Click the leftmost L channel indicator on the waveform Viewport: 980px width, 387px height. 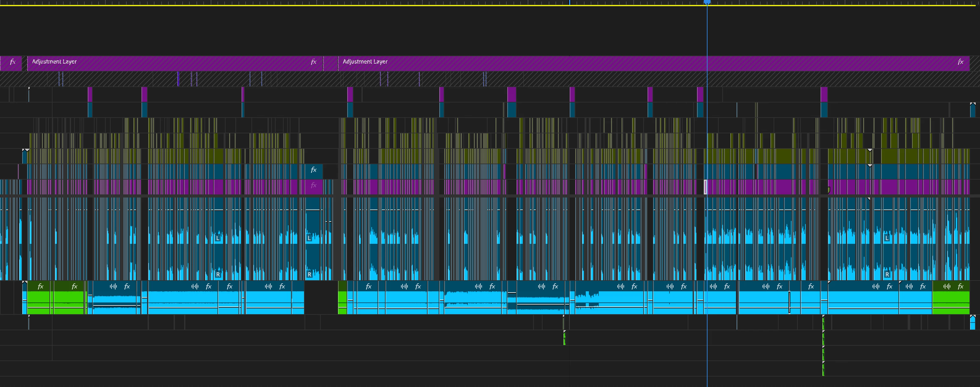tap(218, 238)
